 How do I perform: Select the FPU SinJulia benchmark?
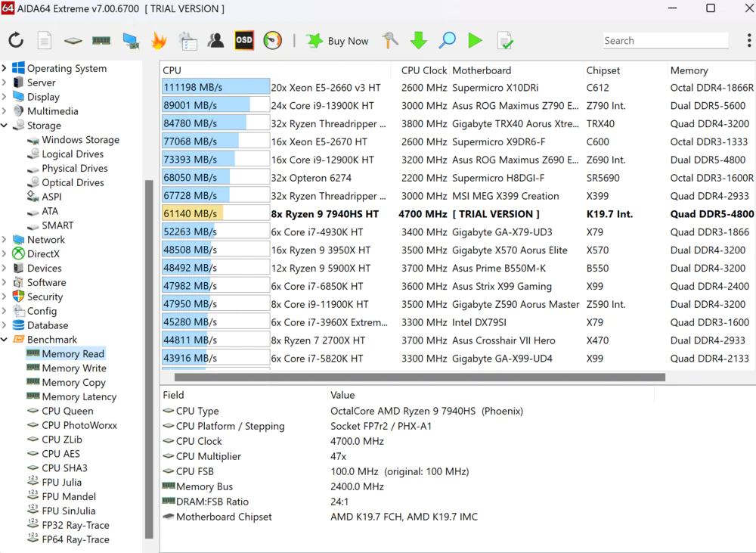pos(61,511)
